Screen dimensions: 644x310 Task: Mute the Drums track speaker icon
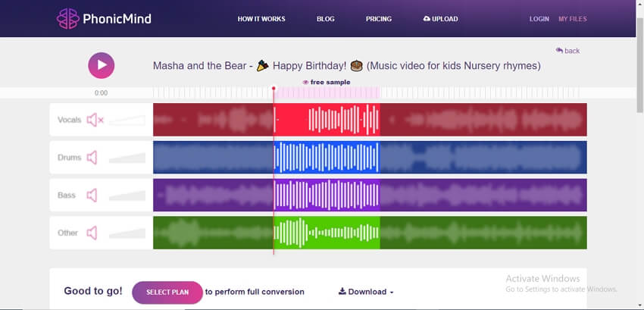tap(92, 158)
